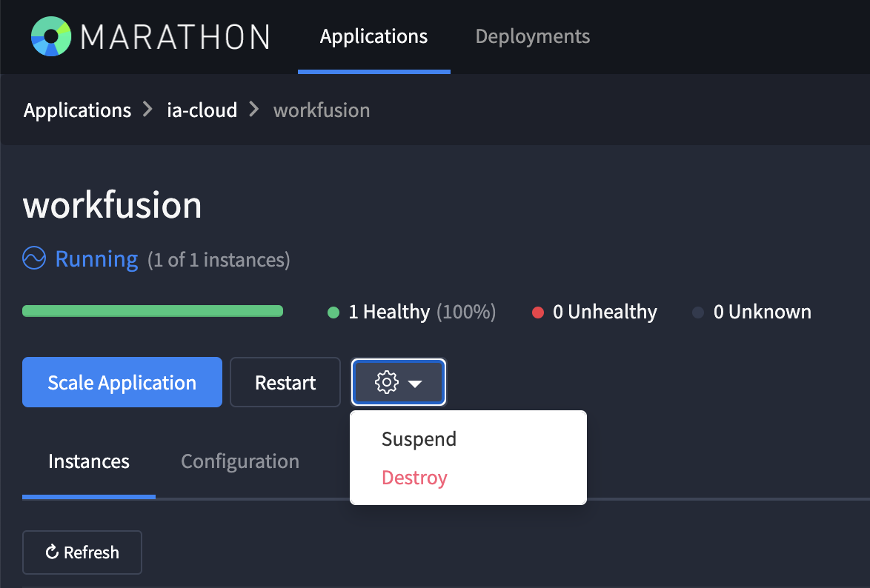Go to Applications breadcrumb link
This screenshot has height=588, width=870.
77,110
